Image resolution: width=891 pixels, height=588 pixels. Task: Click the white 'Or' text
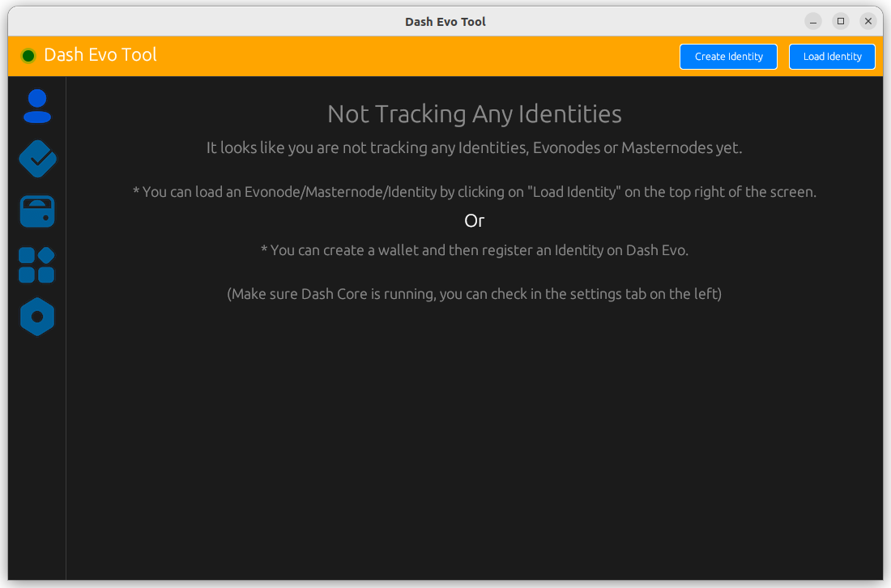click(x=475, y=220)
